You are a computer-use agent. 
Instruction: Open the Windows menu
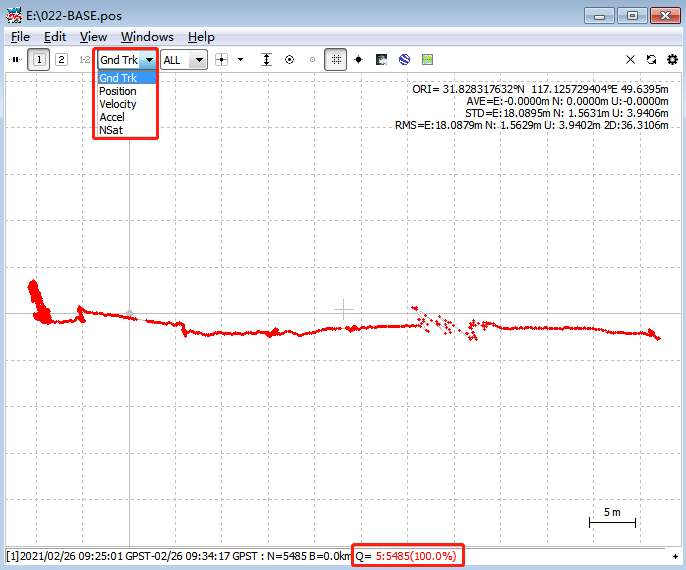pyautogui.click(x=147, y=37)
